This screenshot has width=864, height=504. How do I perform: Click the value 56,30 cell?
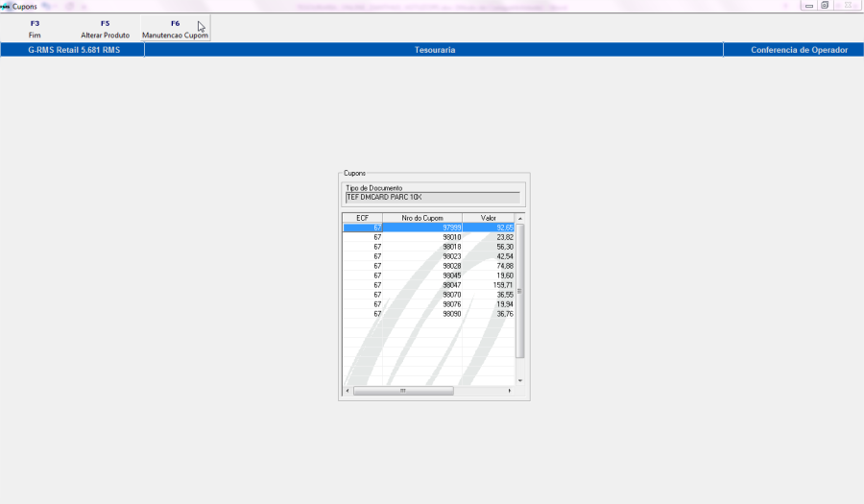pos(489,247)
